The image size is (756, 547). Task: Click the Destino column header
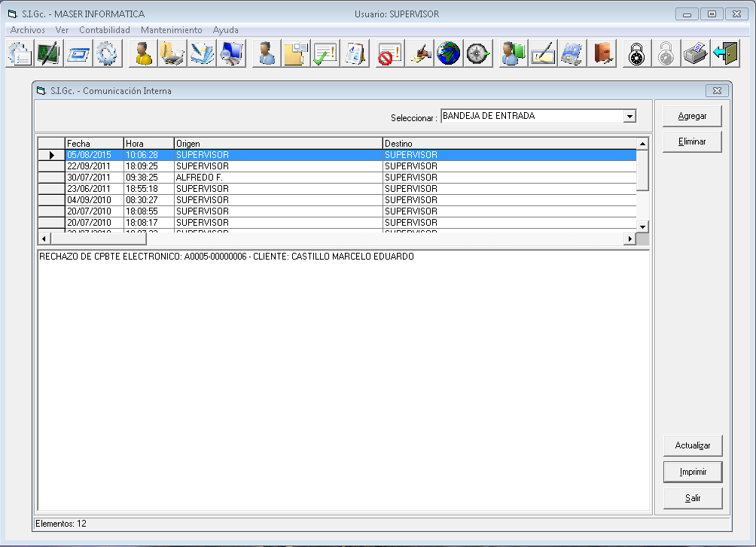tap(510, 144)
